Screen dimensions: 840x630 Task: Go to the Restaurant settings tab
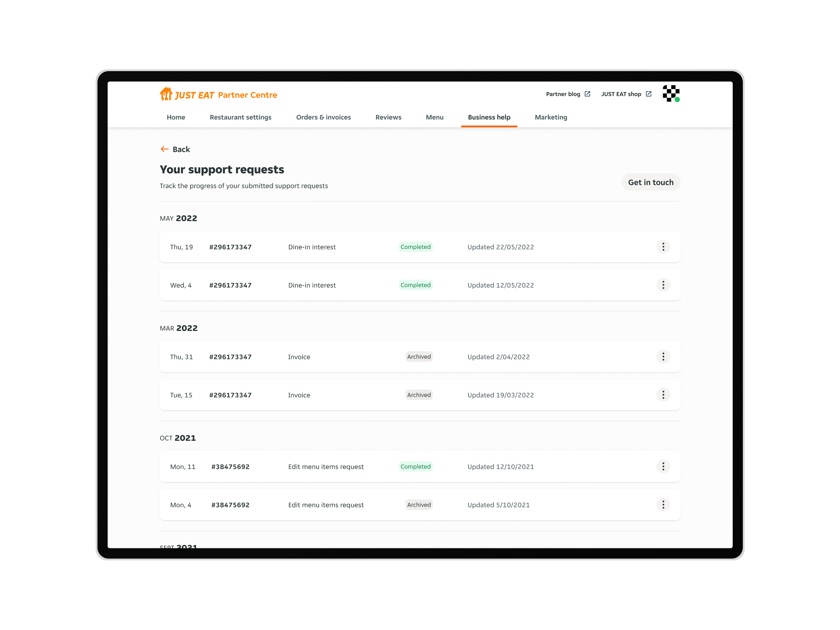240,117
